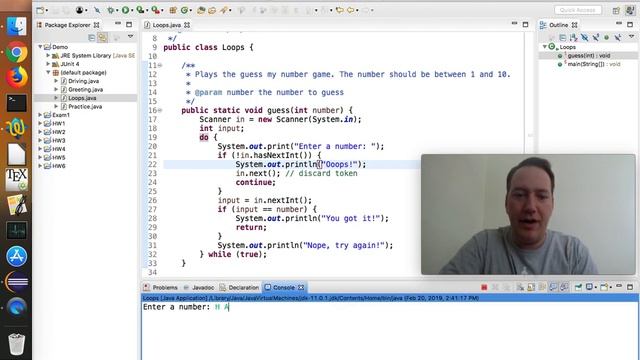Click Collapse All icon in Outline toolbar

(562, 38)
